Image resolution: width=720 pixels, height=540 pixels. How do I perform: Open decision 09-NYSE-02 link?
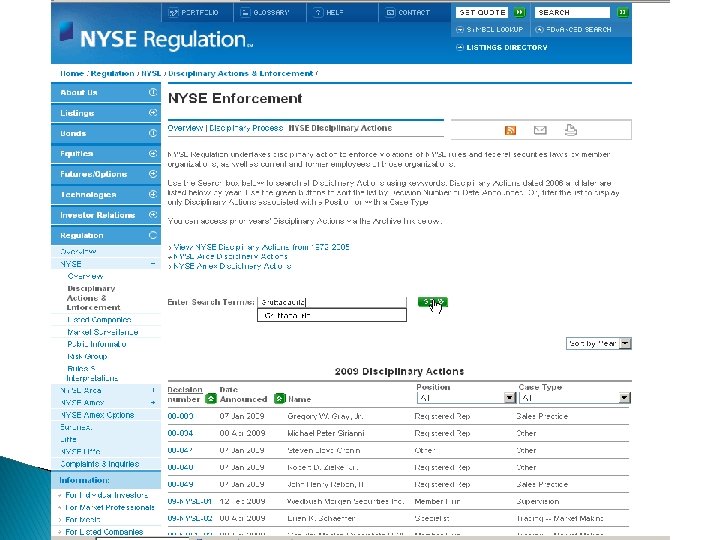click(190, 518)
